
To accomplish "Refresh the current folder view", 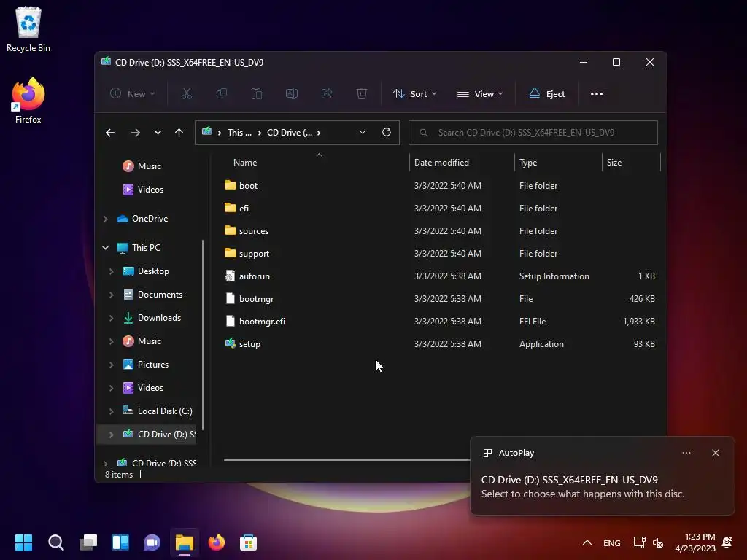I will tap(387, 133).
